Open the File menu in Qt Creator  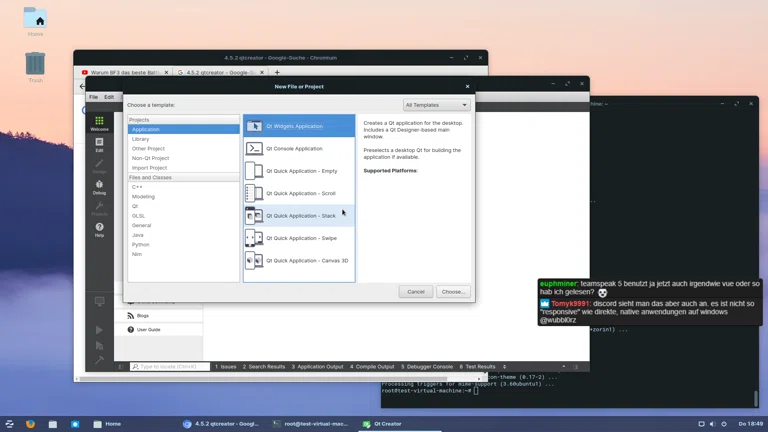point(93,97)
